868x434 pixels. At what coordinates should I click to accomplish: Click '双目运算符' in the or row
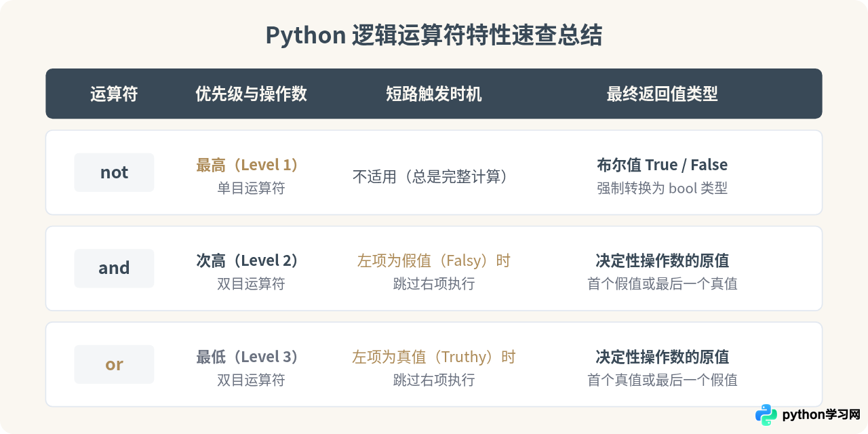(251, 380)
